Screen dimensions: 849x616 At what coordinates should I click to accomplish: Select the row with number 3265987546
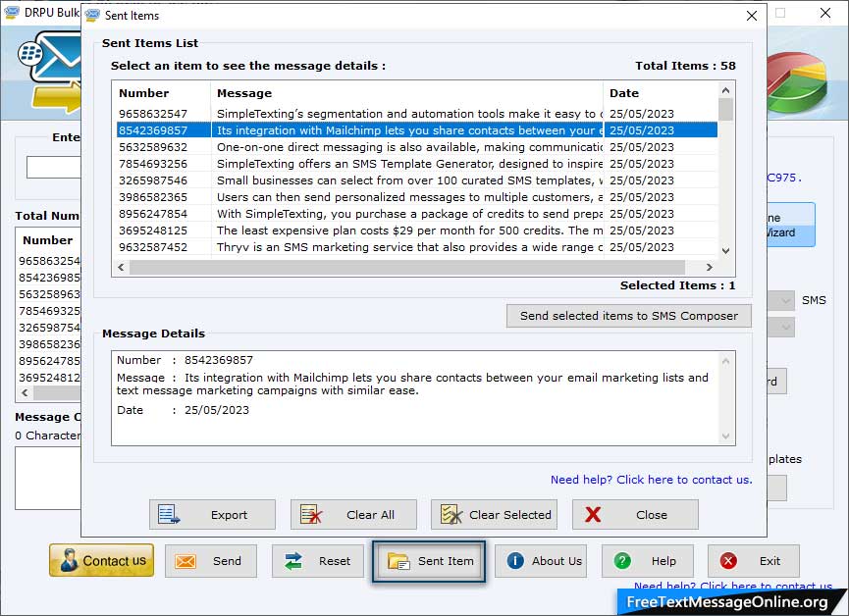[417, 180]
